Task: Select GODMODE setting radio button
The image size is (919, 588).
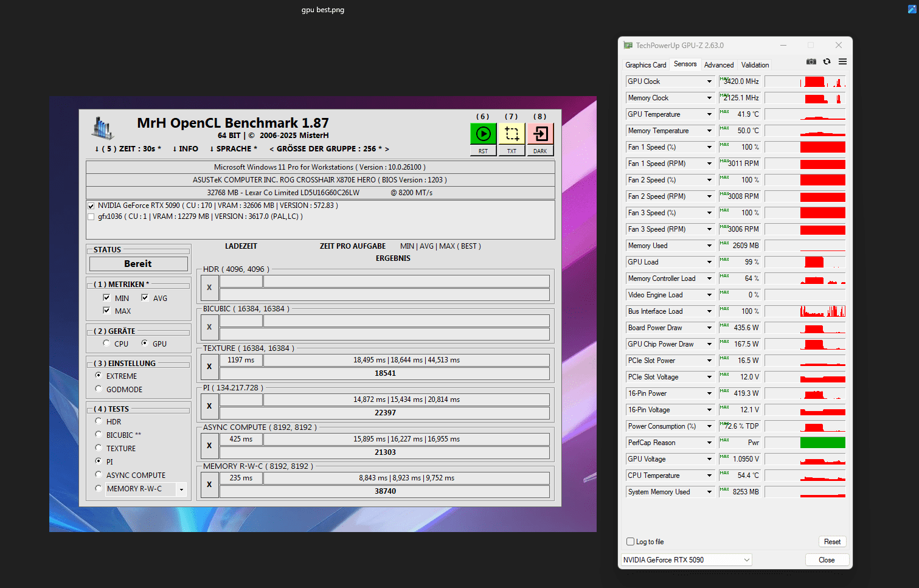Action: [99, 389]
